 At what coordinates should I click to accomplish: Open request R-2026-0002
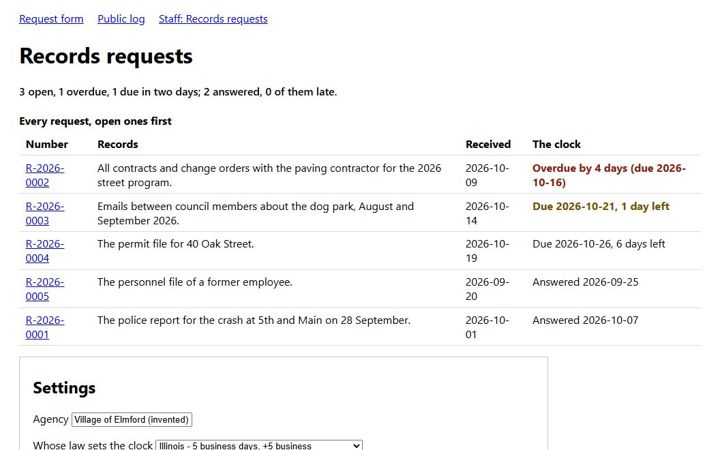coord(45,175)
